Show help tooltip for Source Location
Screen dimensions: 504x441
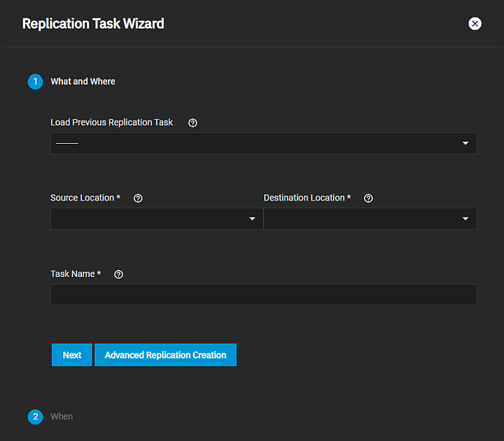click(x=138, y=198)
